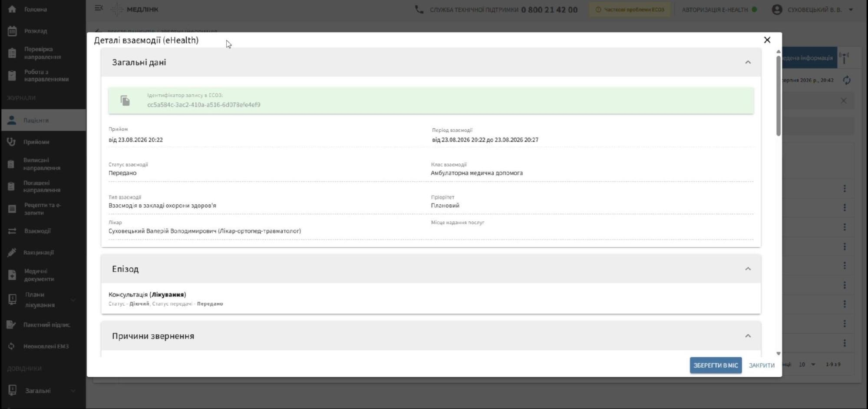Screen dimensions: 868x409
Task: Copy the ЕСОЗ record identifier icon
Action: [x=125, y=100]
